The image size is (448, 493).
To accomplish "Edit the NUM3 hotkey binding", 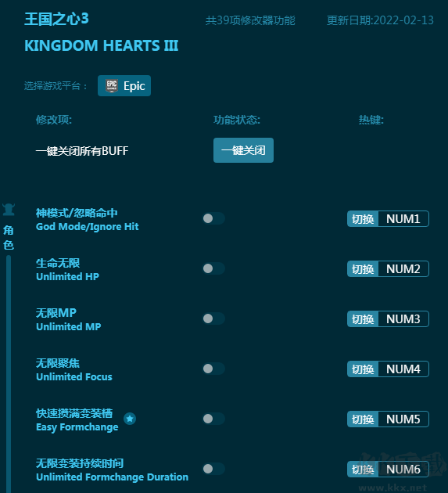I will pyautogui.click(x=403, y=318).
